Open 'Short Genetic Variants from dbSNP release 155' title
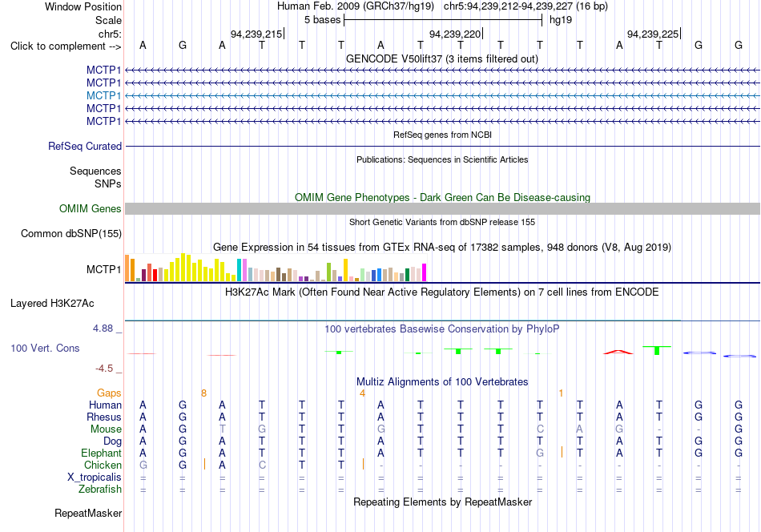This screenshot has height=532, width=761. point(442,222)
